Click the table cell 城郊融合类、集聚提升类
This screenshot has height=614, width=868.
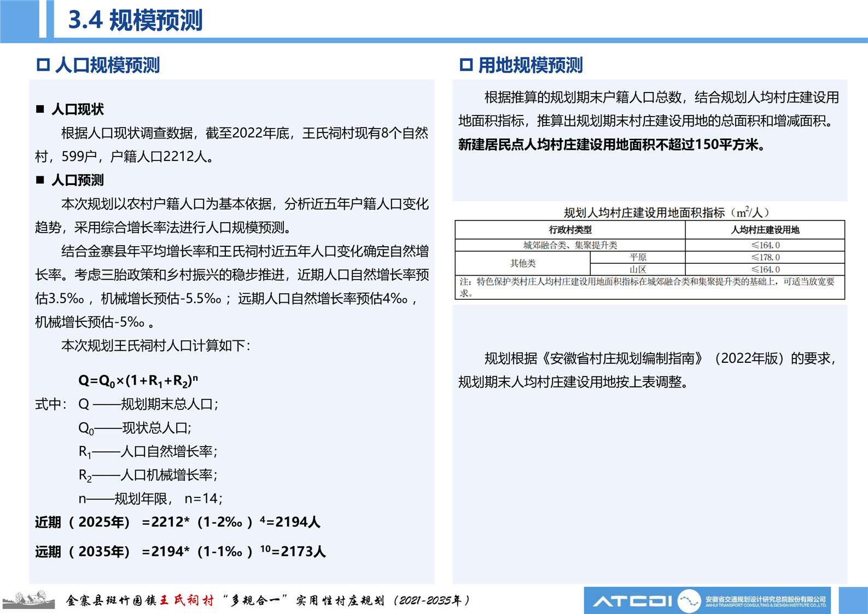pyautogui.click(x=570, y=245)
